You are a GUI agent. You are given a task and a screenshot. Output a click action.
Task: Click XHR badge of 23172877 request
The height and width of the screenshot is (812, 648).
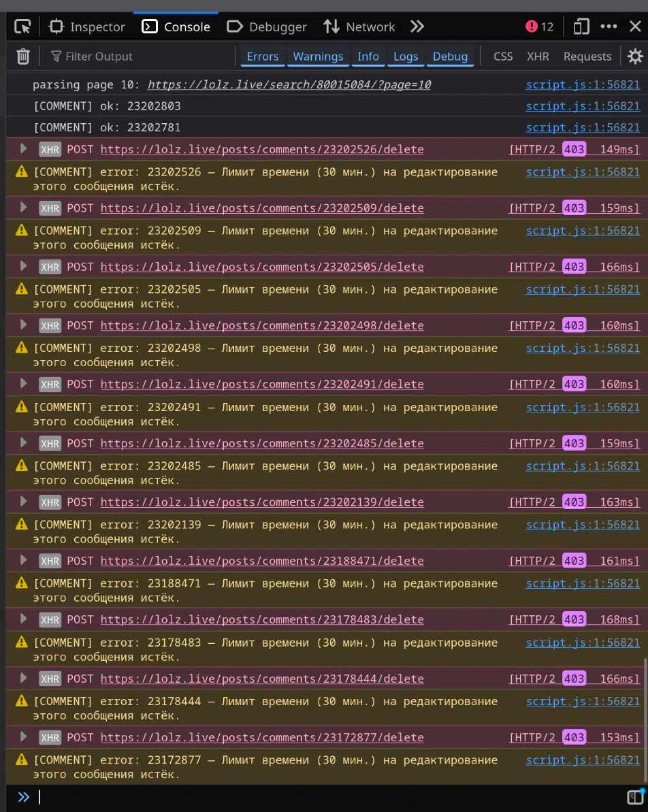50,738
